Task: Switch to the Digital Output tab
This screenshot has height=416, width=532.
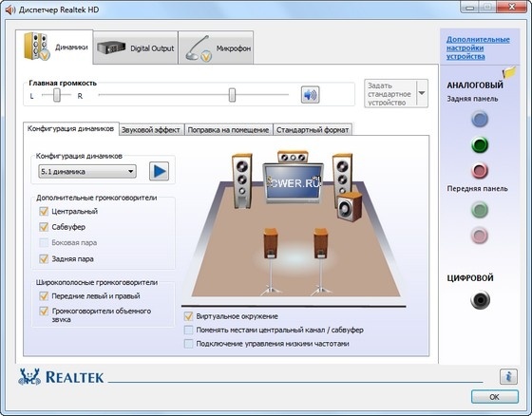Action: [136, 47]
